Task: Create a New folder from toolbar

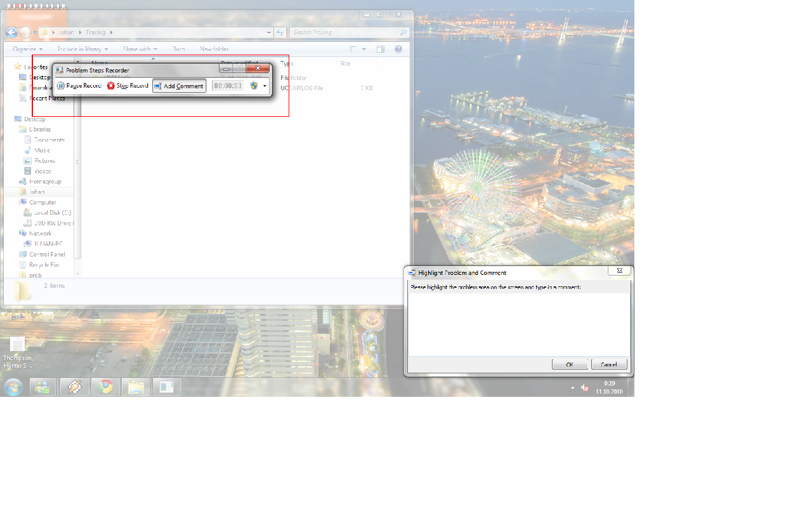Action: pyautogui.click(x=214, y=49)
